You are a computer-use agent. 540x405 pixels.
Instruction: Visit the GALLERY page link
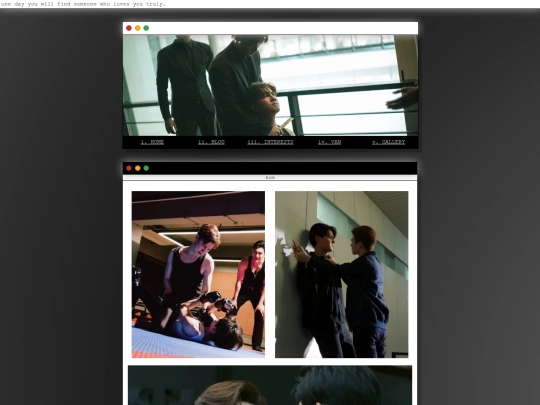pyautogui.click(x=388, y=142)
